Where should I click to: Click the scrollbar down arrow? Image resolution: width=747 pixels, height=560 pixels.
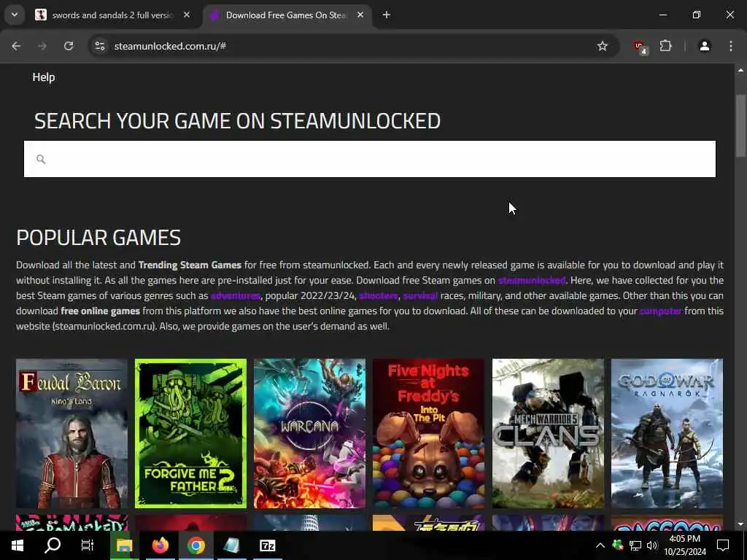click(740, 524)
